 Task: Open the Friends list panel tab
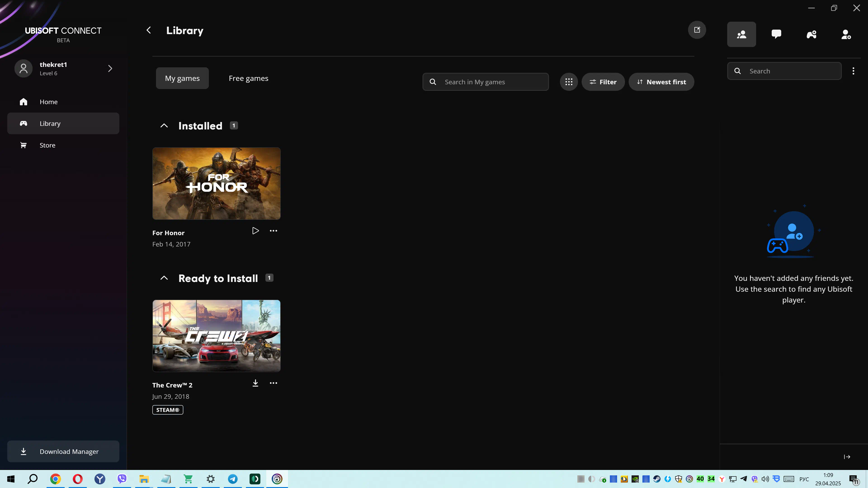coord(741,34)
